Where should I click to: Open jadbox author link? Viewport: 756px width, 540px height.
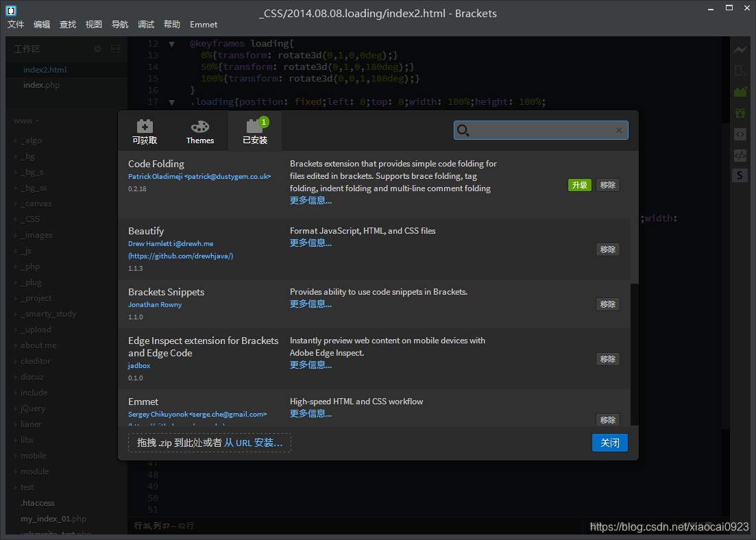[x=139, y=365]
